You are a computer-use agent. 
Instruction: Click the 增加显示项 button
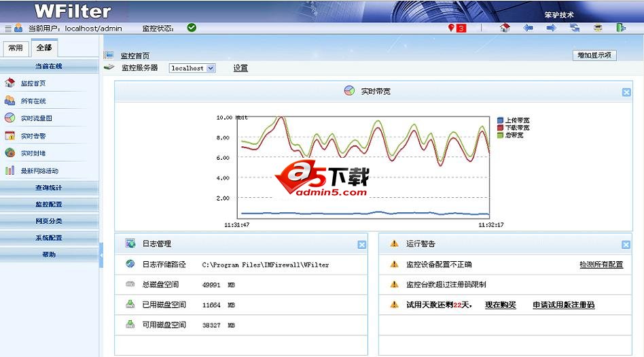(x=594, y=55)
